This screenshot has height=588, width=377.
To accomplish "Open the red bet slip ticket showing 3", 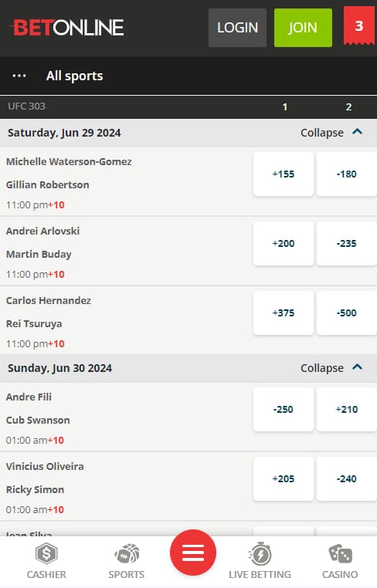I will (359, 26).
